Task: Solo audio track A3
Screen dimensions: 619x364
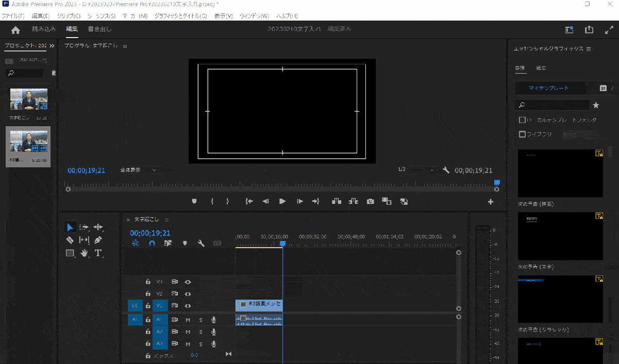Action: click(200, 344)
